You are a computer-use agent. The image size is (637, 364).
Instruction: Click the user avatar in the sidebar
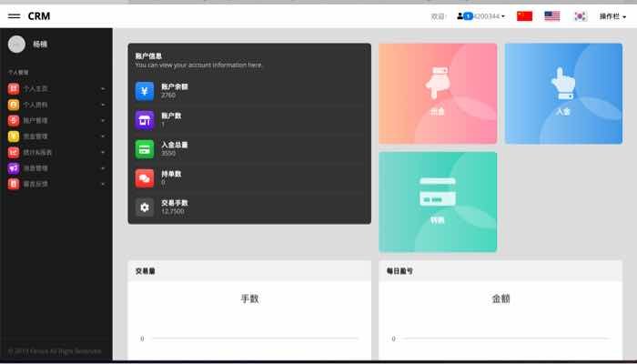16,45
